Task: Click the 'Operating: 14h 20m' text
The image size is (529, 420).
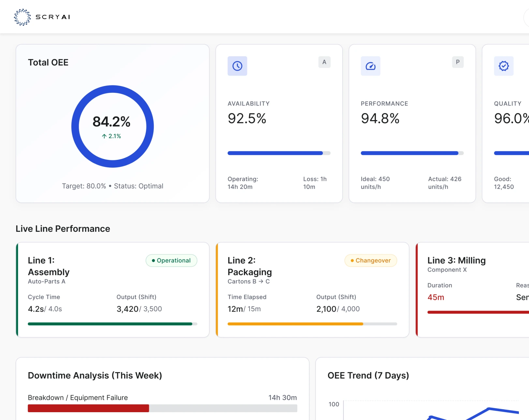Action: 243,183
